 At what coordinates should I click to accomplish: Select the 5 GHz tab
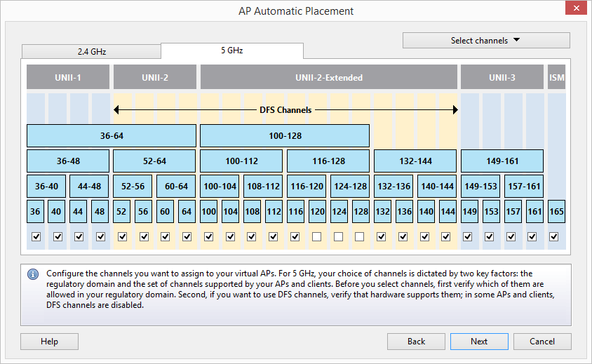click(231, 50)
